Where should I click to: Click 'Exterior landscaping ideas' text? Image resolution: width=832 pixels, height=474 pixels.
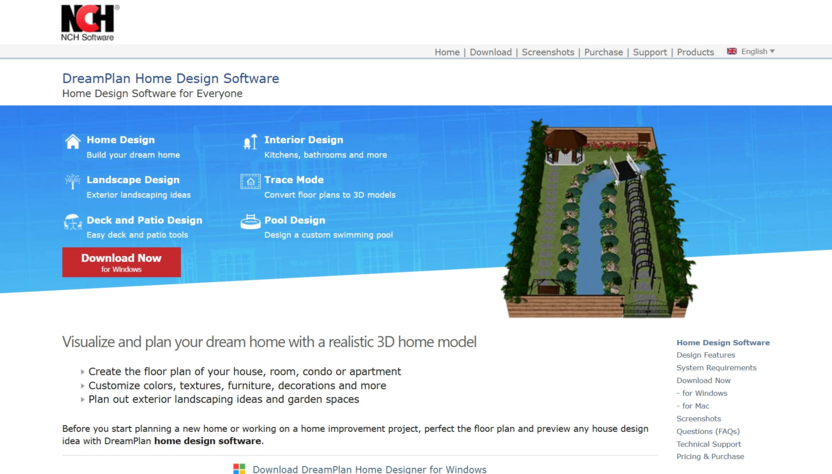[138, 195]
